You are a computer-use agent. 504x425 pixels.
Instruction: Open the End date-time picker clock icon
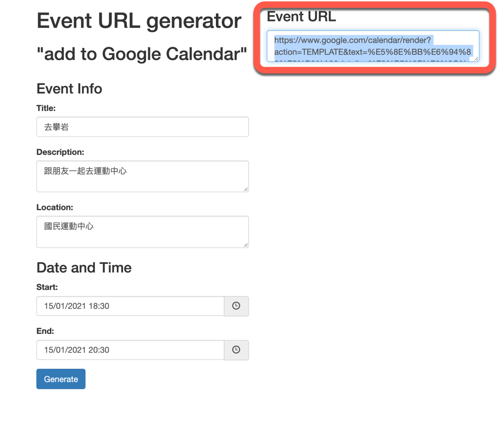point(236,350)
